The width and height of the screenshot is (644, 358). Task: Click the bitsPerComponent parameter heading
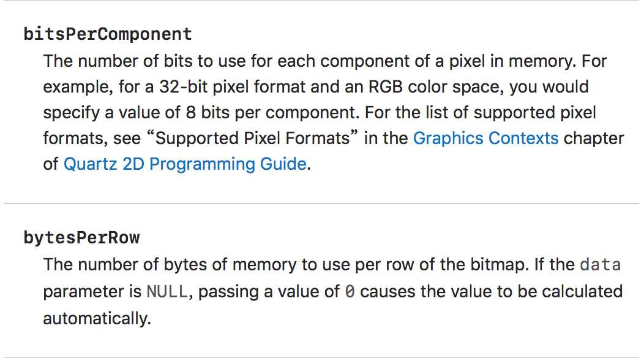click(108, 34)
